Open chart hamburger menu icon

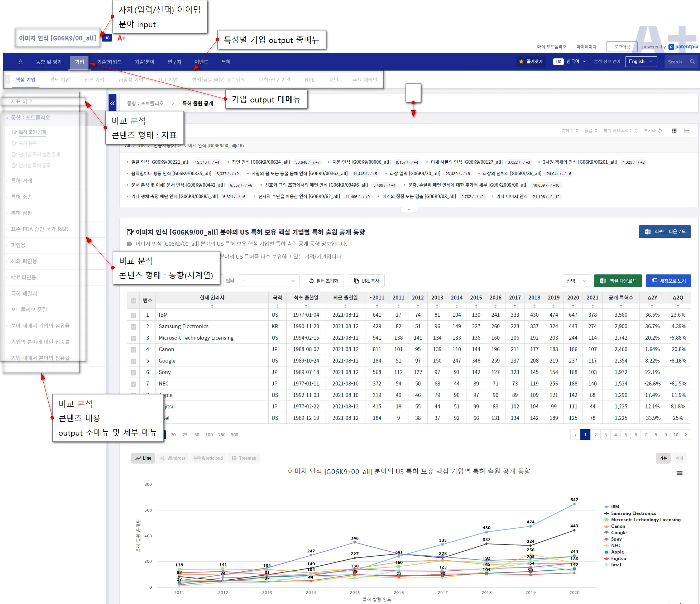point(679,473)
